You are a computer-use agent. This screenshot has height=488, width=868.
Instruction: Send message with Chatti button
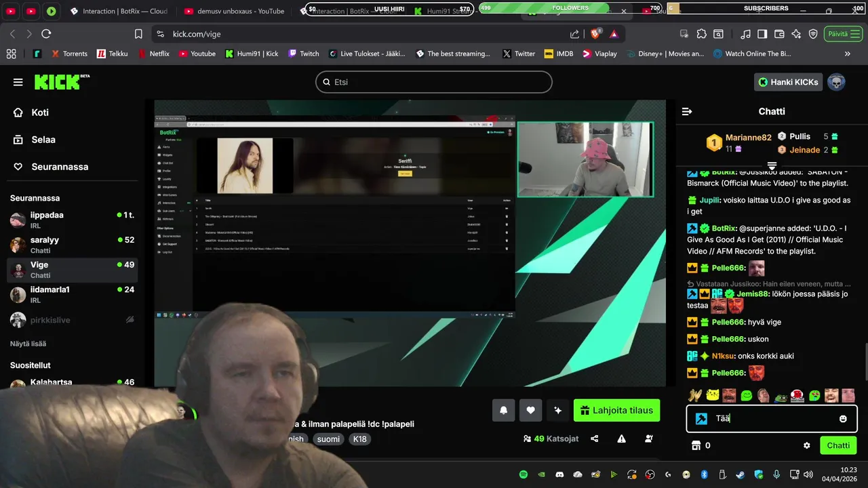[838, 445]
